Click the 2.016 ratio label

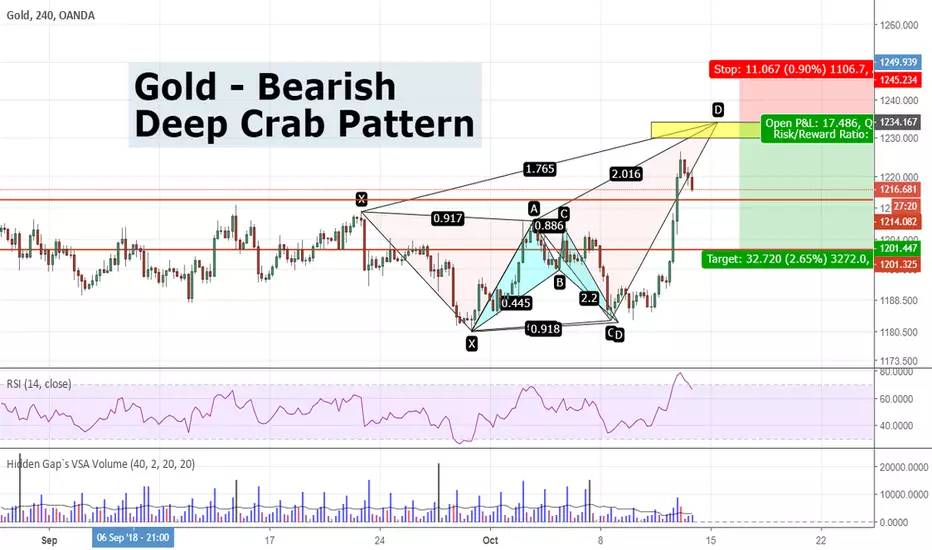coord(626,174)
